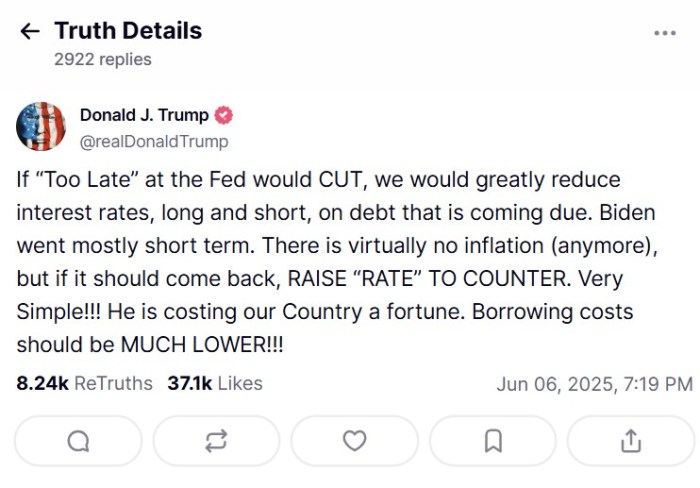Click the Donald J. Trump display name
This screenshot has width=700, height=488.
pyautogui.click(x=144, y=115)
